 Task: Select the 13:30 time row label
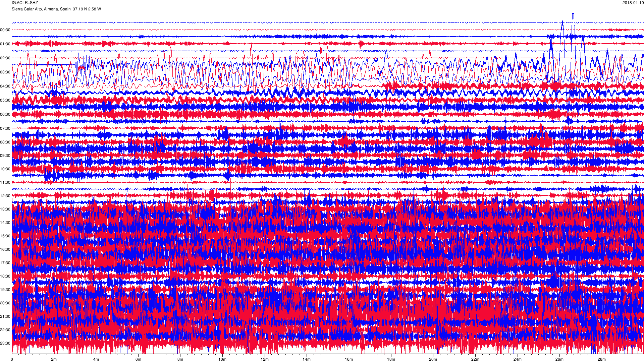[5, 209]
